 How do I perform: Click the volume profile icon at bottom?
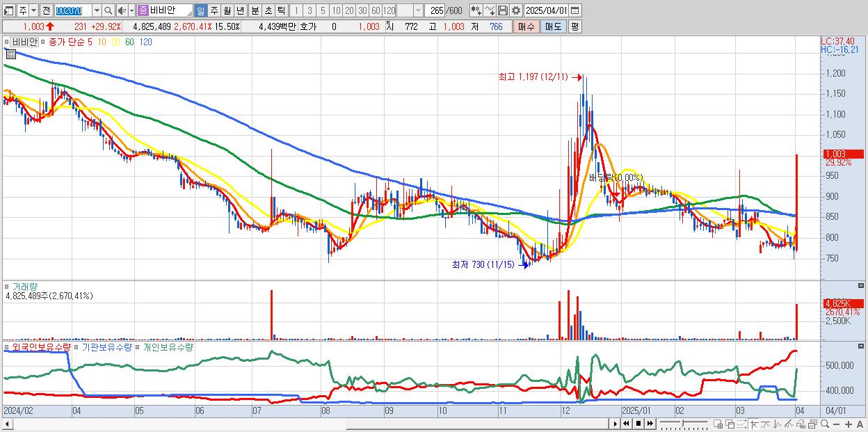click(801, 424)
